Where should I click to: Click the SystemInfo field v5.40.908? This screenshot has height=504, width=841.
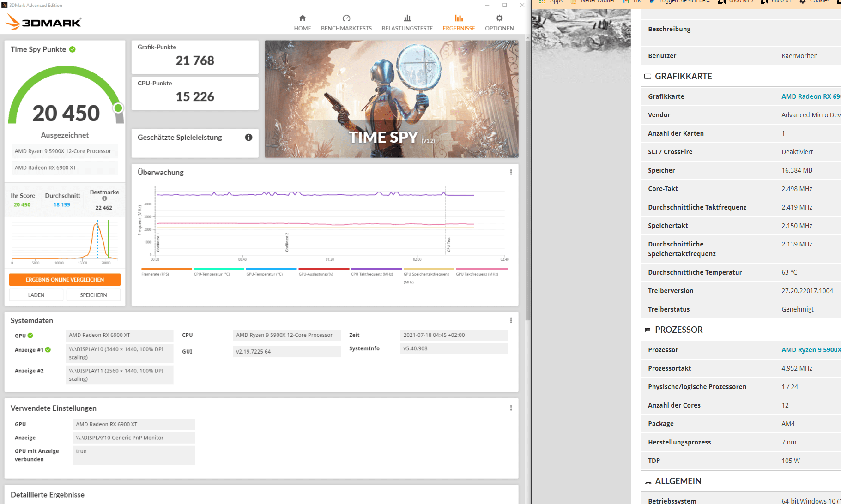[454, 348]
